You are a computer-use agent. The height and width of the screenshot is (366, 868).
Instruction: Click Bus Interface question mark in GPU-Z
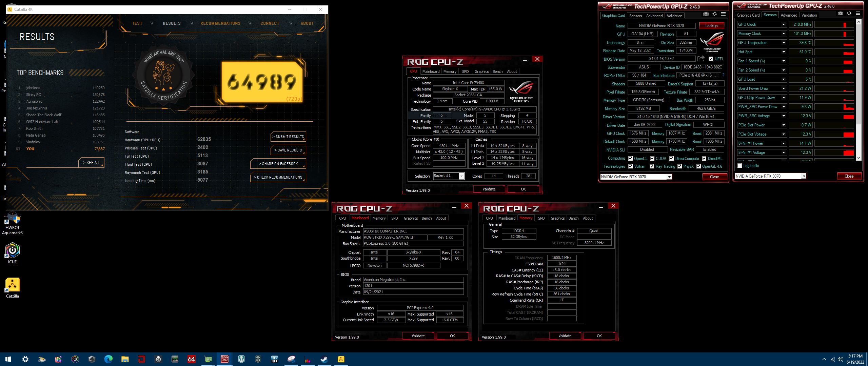(x=724, y=75)
